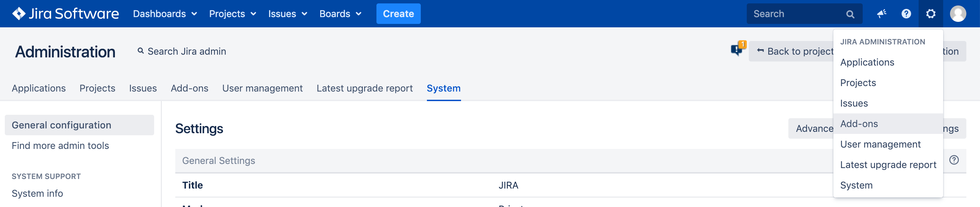Select the System admin tab
Viewport: 980px width, 207px height.
coord(444,88)
